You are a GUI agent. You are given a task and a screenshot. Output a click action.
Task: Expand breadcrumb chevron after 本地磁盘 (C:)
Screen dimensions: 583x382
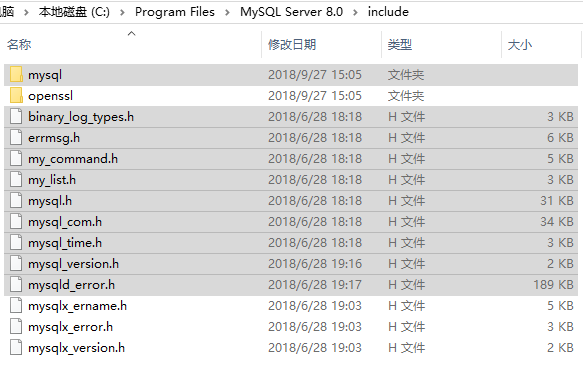click(x=122, y=13)
